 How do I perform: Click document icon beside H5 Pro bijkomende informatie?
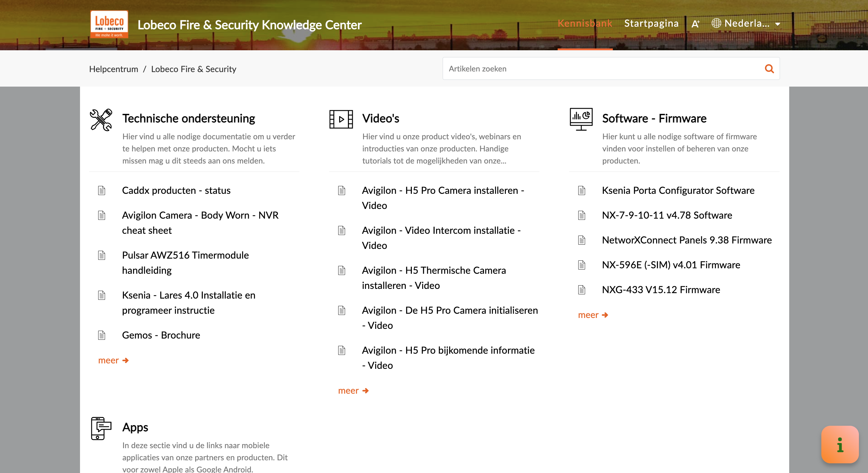[x=342, y=350]
